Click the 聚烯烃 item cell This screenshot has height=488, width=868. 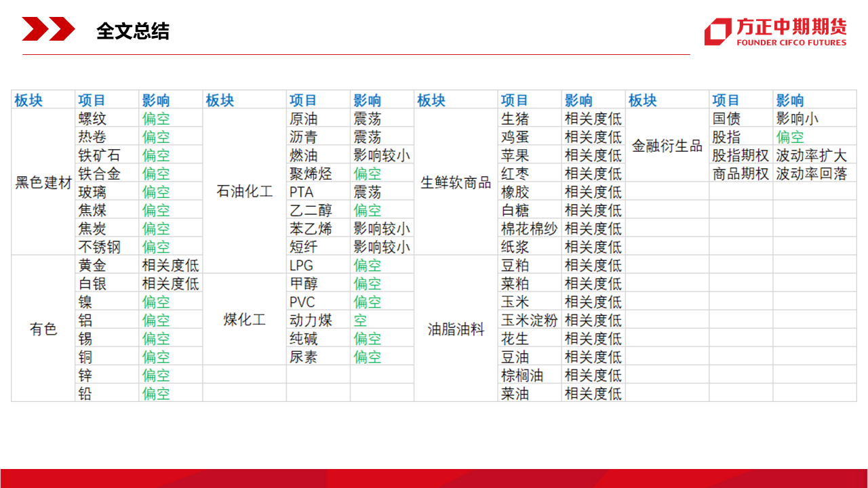click(x=318, y=174)
